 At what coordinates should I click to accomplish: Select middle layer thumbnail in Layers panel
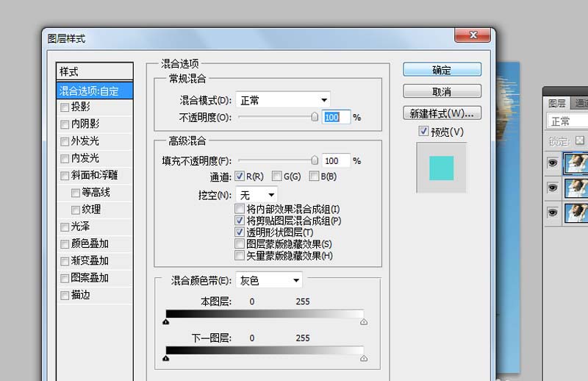coord(576,188)
